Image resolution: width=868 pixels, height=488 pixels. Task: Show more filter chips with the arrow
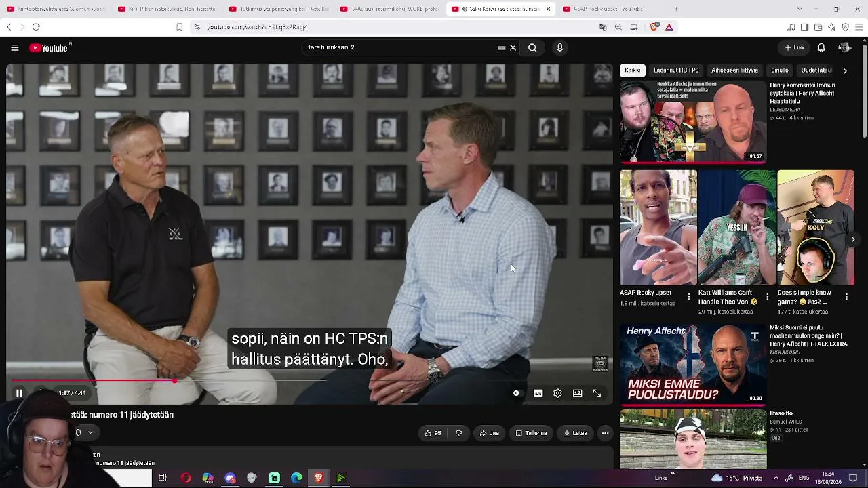tap(844, 70)
